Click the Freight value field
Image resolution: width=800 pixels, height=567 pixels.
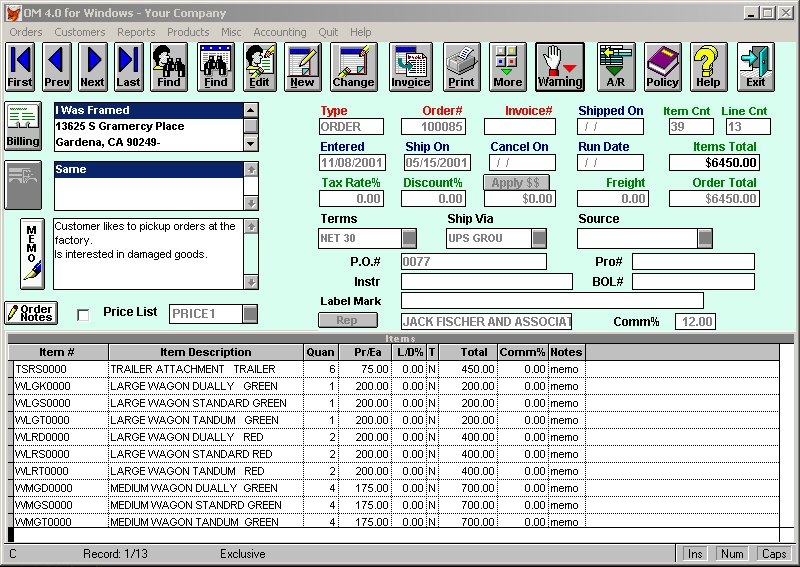(x=613, y=199)
